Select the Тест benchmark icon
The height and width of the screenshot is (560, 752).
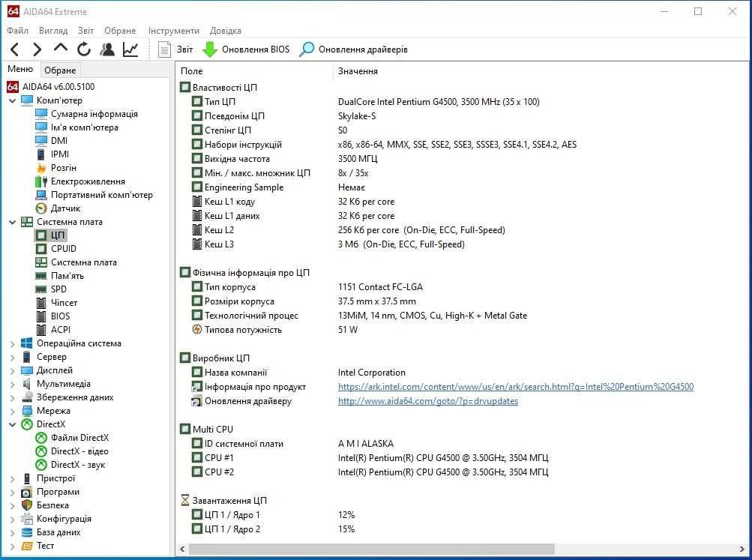click(x=27, y=546)
